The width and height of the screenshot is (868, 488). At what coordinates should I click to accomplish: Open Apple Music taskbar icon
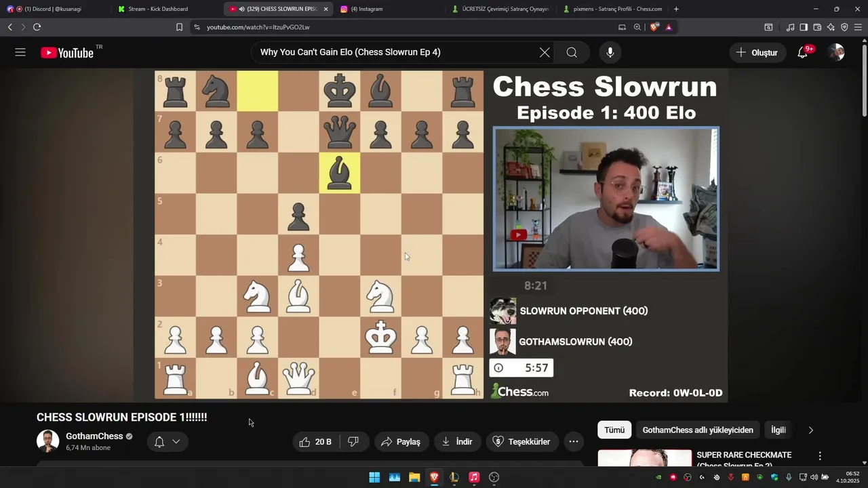tap(474, 477)
